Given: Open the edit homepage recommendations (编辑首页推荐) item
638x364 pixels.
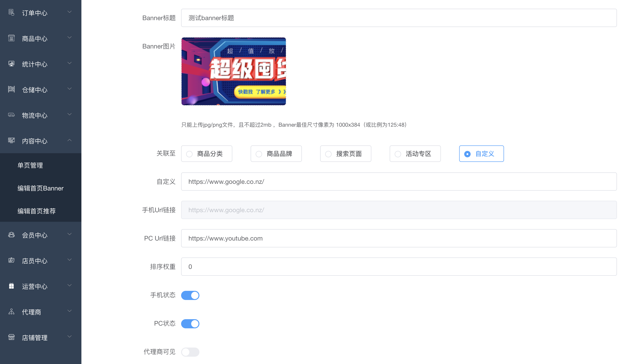Looking at the screenshot, I should (x=37, y=211).
